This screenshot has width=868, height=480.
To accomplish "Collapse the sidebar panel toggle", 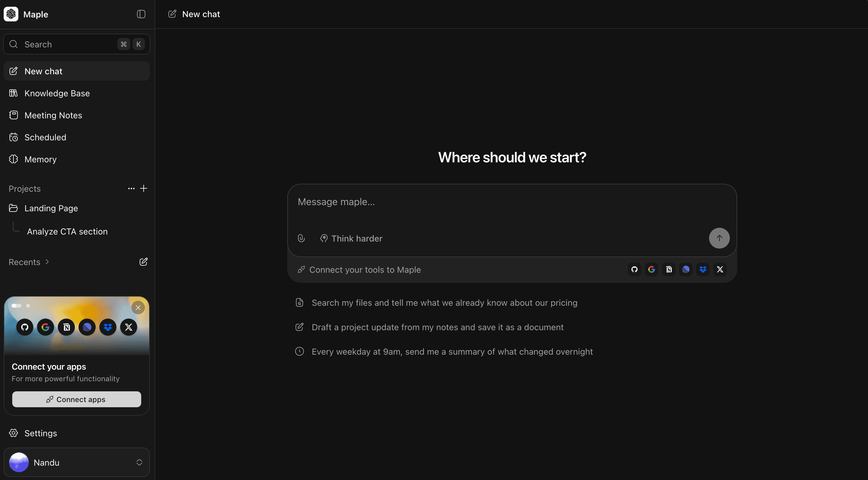I will point(141,14).
